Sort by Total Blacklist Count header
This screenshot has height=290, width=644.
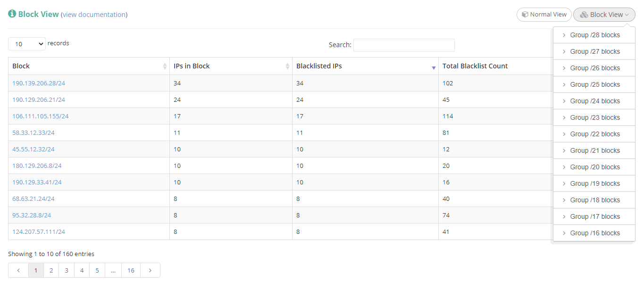tap(475, 66)
